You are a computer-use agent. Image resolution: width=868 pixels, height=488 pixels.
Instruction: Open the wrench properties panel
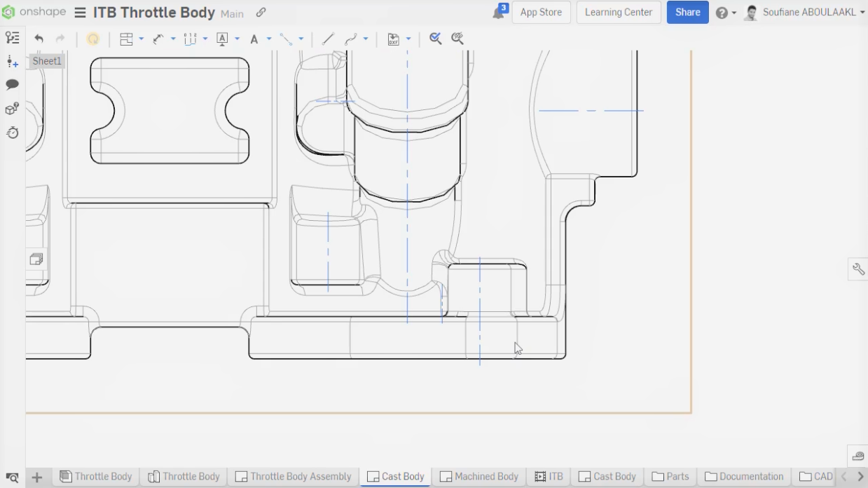(x=858, y=269)
